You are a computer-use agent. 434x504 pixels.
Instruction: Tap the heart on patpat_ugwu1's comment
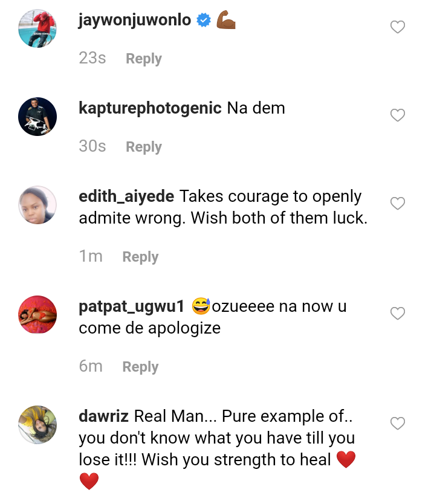[397, 314]
